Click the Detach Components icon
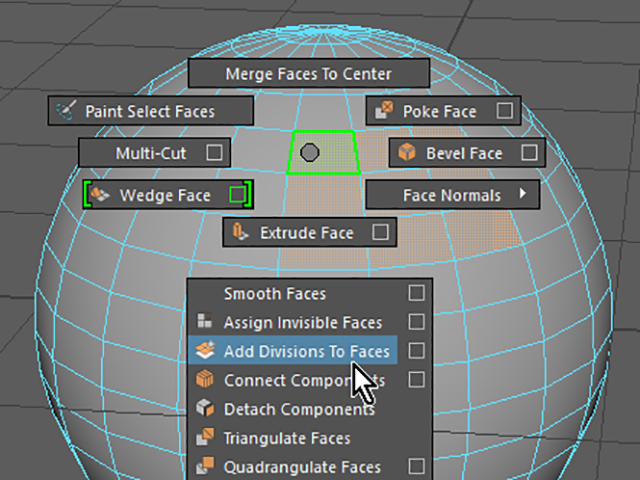640x480 pixels. (205, 409)
